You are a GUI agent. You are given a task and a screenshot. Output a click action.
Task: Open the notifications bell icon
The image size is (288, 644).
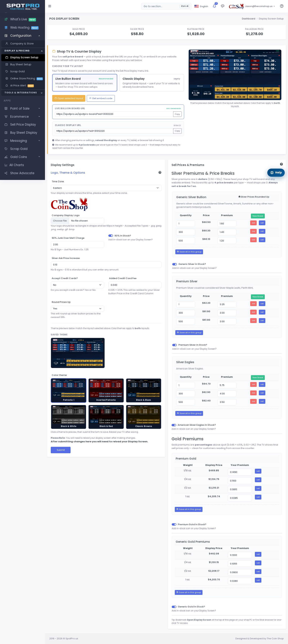214,6
